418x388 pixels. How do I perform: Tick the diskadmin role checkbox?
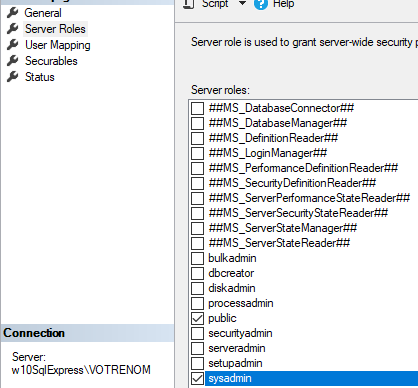pos(197,288)
